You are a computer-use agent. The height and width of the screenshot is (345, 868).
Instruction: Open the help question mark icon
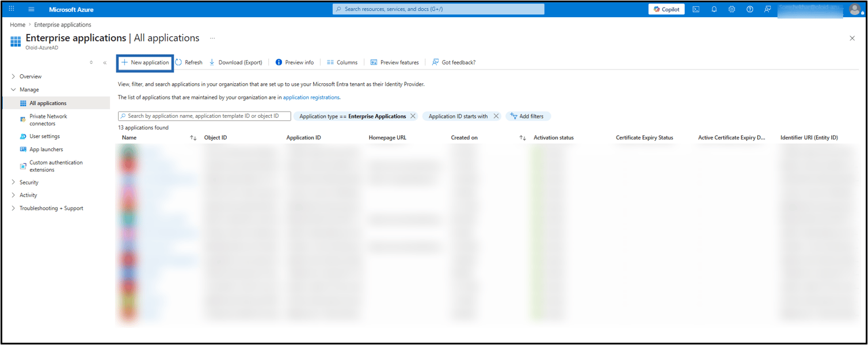coord(749,9)
